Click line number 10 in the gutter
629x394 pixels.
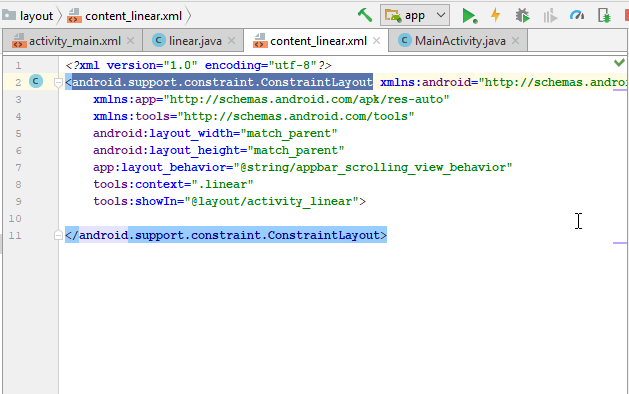pos(15,219)
